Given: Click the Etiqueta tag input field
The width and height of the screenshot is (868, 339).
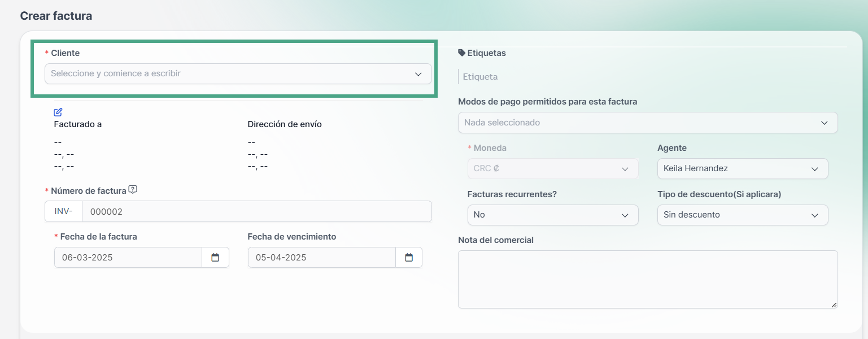Looking at the screenshot, I should pos(648,77).
